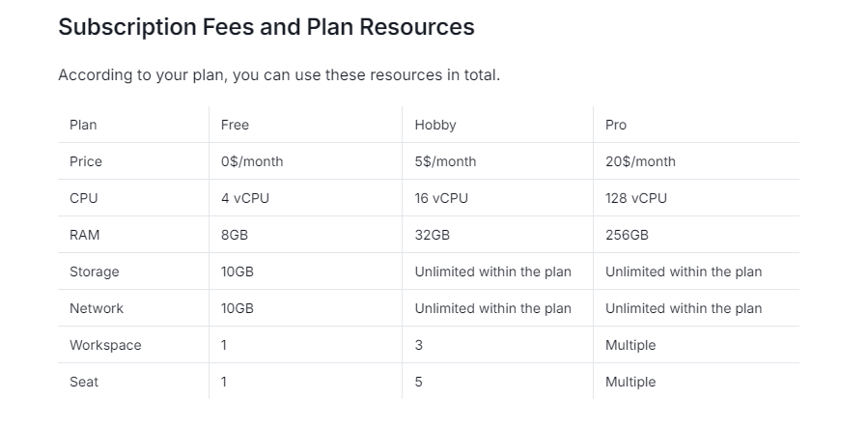
Task: Click the 16 vCPU cell
Action: pyautogui.click(x=441, y=198)
